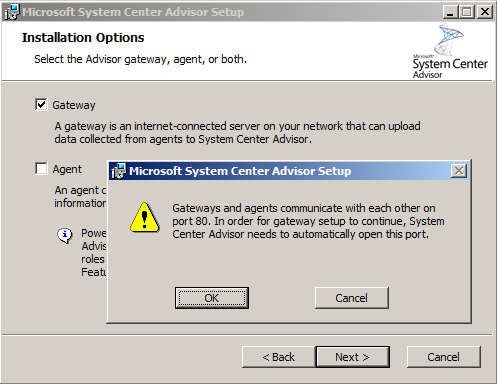Click the blue information balloon icon
497x384 pixels.
[65, 235]
